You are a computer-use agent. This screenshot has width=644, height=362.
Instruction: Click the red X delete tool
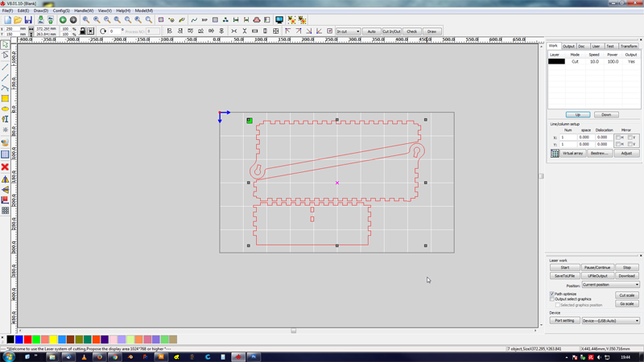[5, 167]
